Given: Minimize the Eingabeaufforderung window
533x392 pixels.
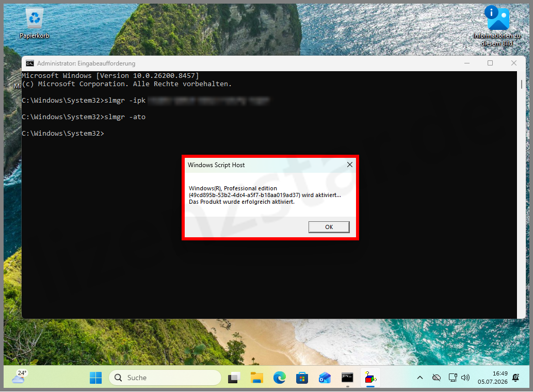Looking at the screenshot, I should [x=467, y=63].
